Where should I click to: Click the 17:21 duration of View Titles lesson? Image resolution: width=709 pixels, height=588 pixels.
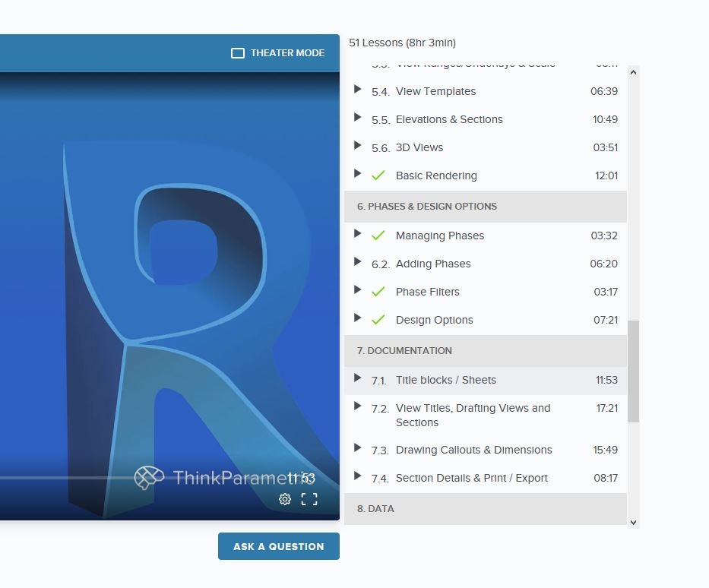[x=607, y=408]
